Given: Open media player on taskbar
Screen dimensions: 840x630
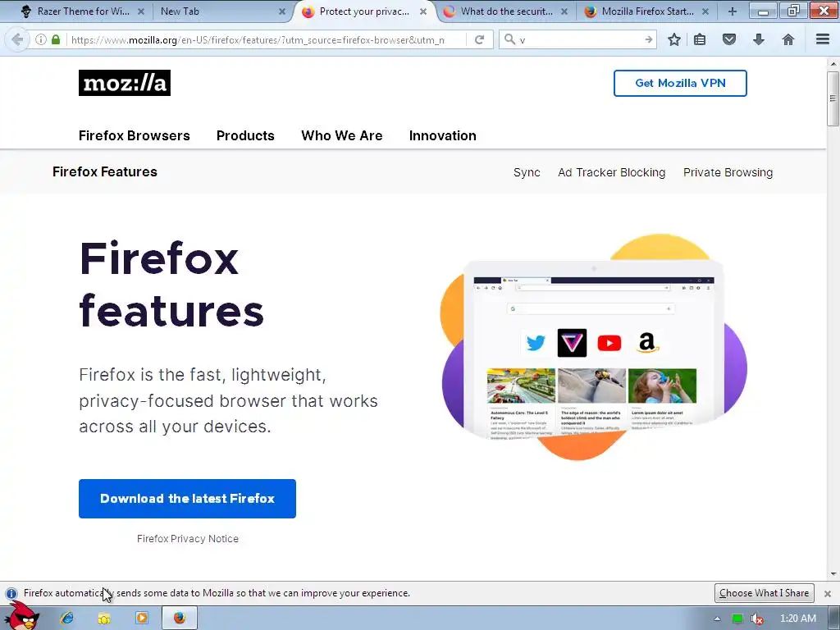Looking at the screenshot, I should pyautogui.click(x=142, y=619).
